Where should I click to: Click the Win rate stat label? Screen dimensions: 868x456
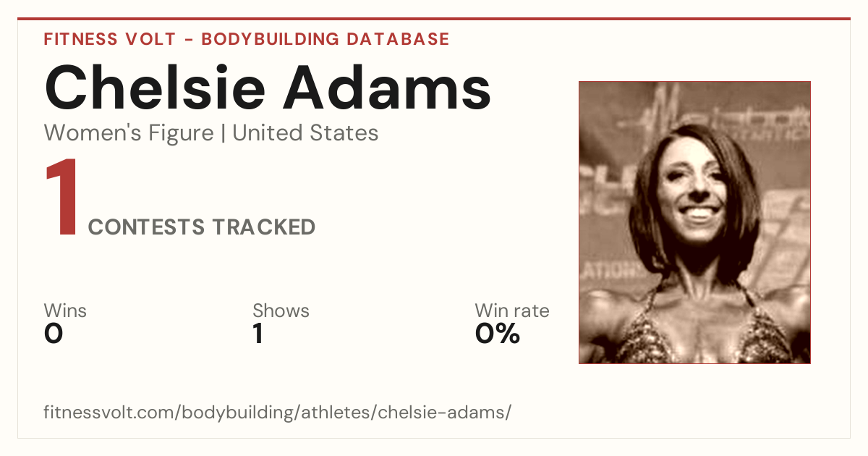tap(512, 311)
